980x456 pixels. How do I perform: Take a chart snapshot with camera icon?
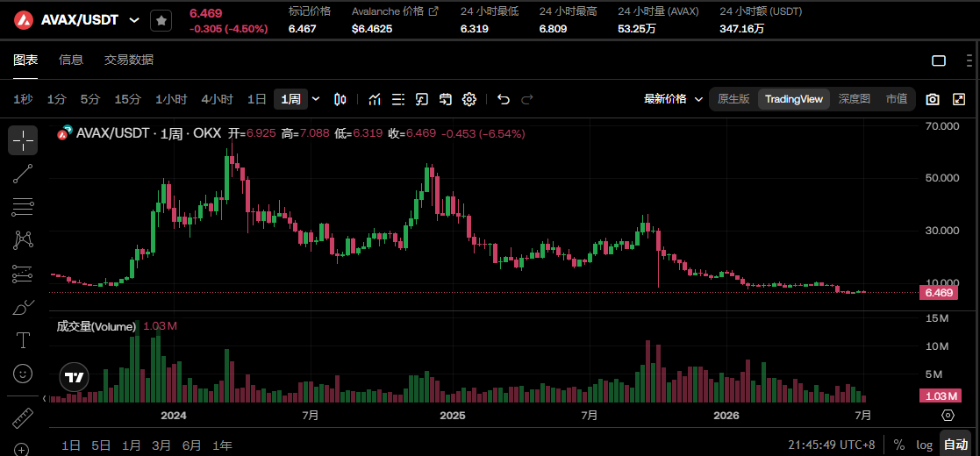933,99
